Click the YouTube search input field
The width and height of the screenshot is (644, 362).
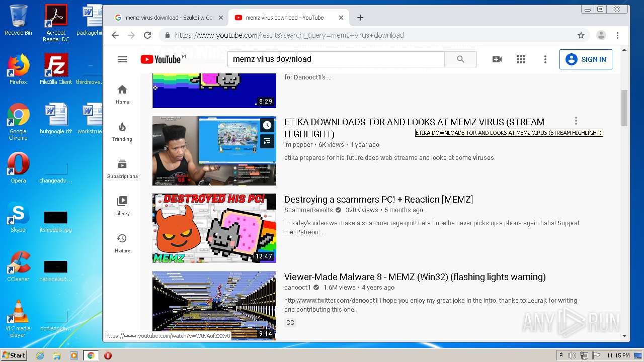click(x=336, y=59)
